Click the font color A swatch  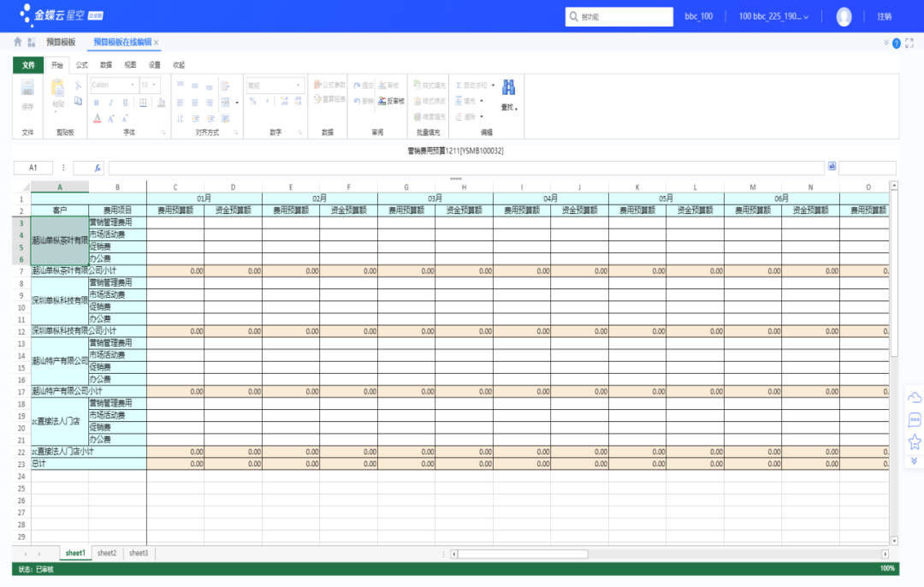pos(98,118)
